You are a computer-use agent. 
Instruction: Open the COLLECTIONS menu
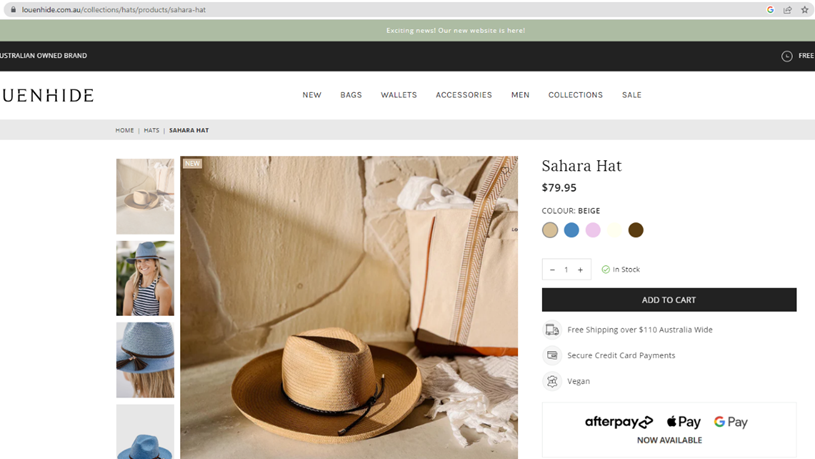pos(575,95)
